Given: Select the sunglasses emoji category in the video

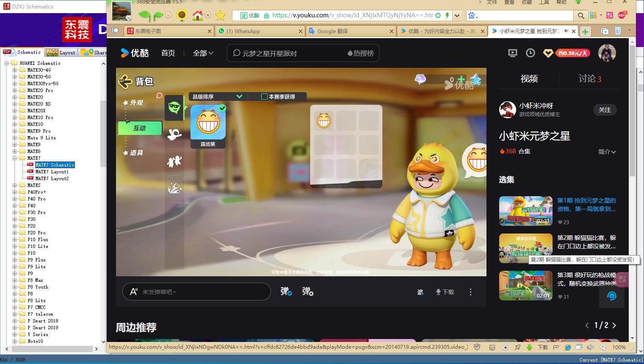Looking at the screenshot, I should click(x=174, y=107).
